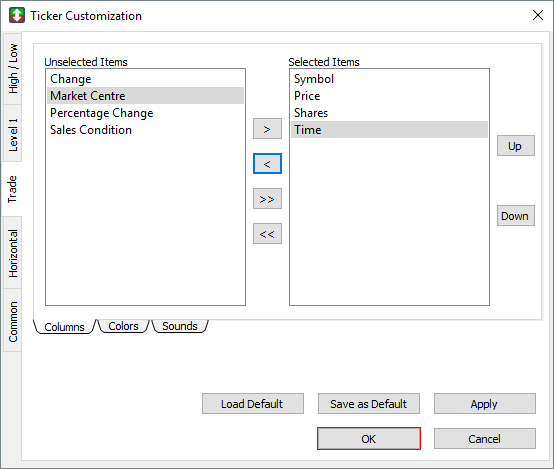Open the Level 1 side tab
554x469 pixels.
pyautogui.click(x=12, y=134)
